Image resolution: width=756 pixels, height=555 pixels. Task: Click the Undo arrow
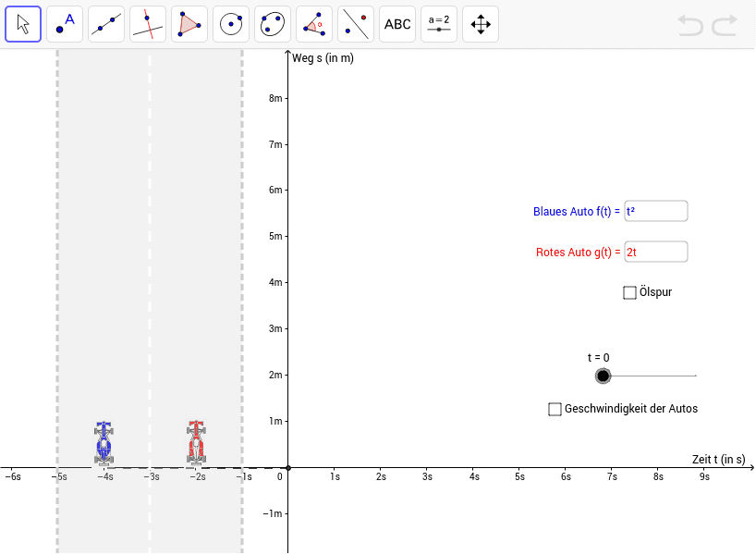pyautogui.click(x=690, y=25)
